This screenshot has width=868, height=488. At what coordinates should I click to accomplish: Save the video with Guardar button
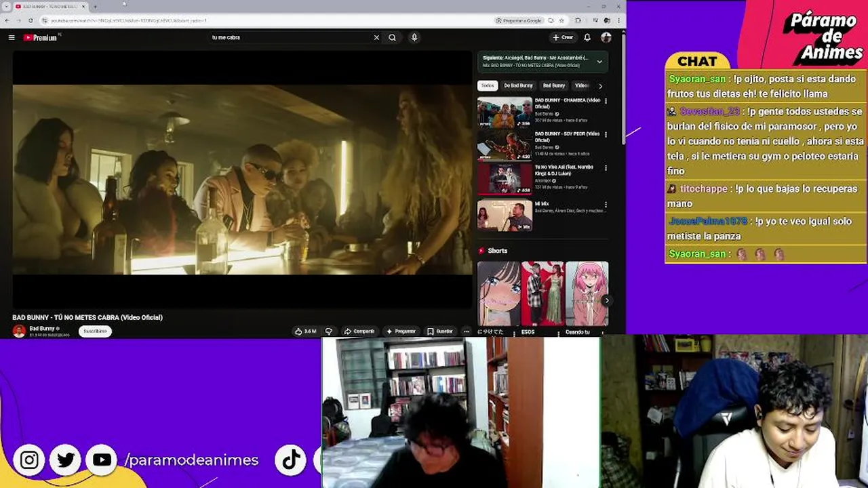pos(440,331)
